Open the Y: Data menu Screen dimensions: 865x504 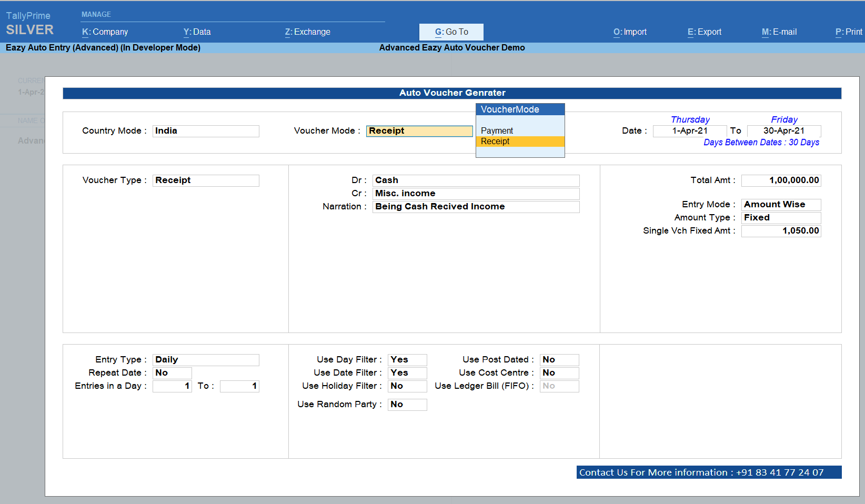pos(197,32)
